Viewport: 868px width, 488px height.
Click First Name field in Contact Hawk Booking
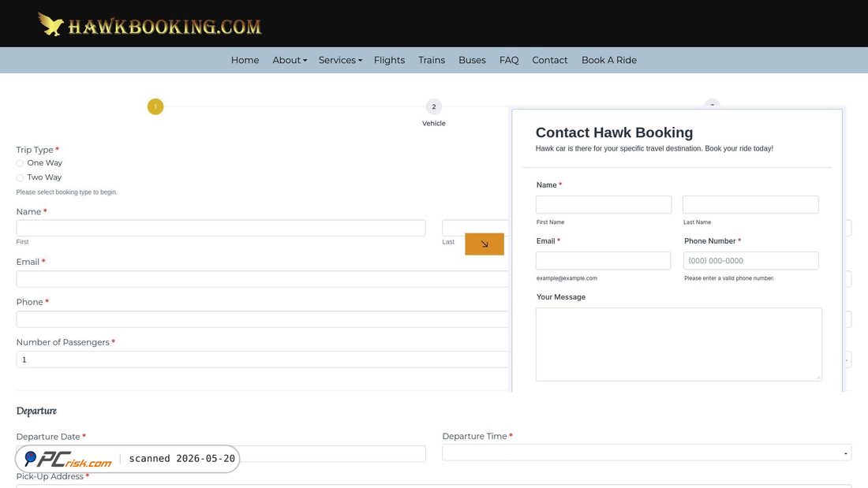604,205
